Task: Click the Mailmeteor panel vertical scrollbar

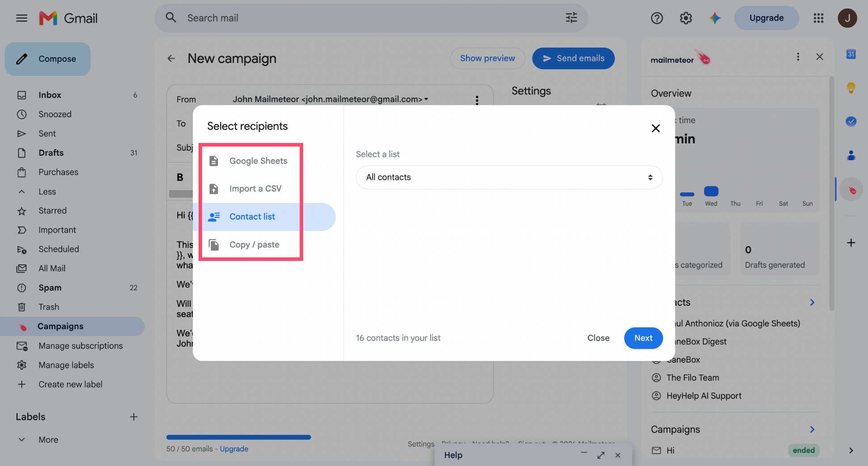Action: [831, 193]
